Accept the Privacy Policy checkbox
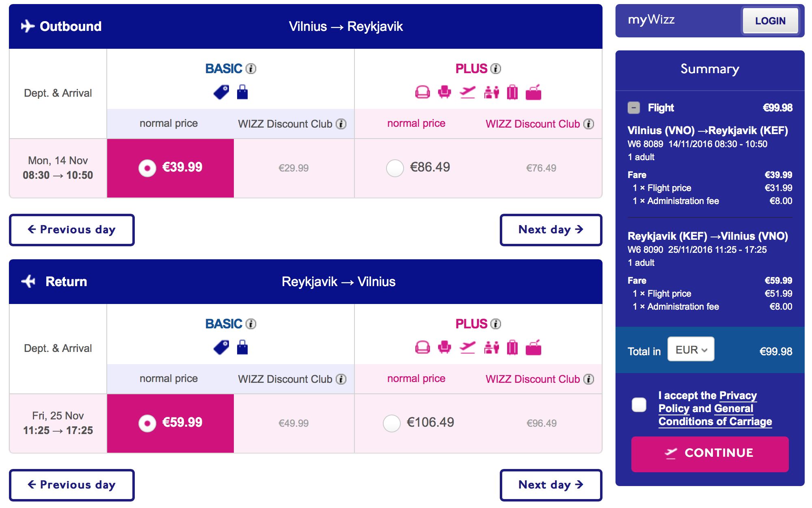Image resolution: width=812 pixels, height=508 pixels. coord(639,405)
